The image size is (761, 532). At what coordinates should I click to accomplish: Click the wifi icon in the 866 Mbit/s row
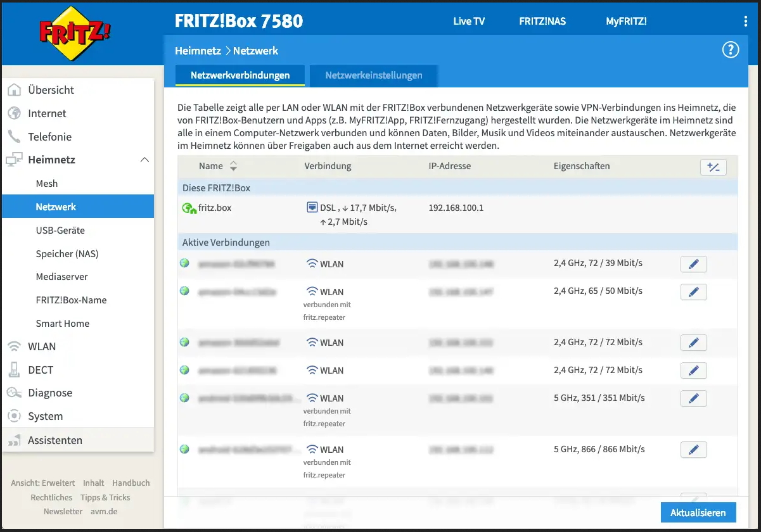[x=312, y=450]
